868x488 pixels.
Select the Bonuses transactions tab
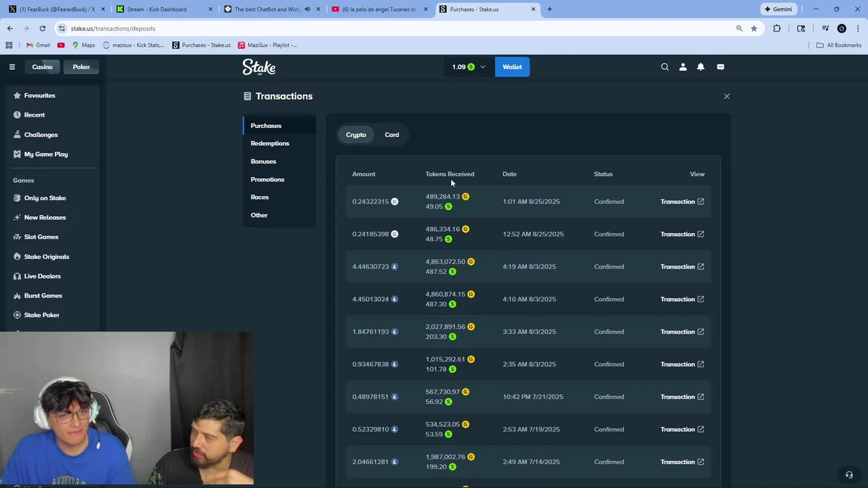(x=279, y=161)
